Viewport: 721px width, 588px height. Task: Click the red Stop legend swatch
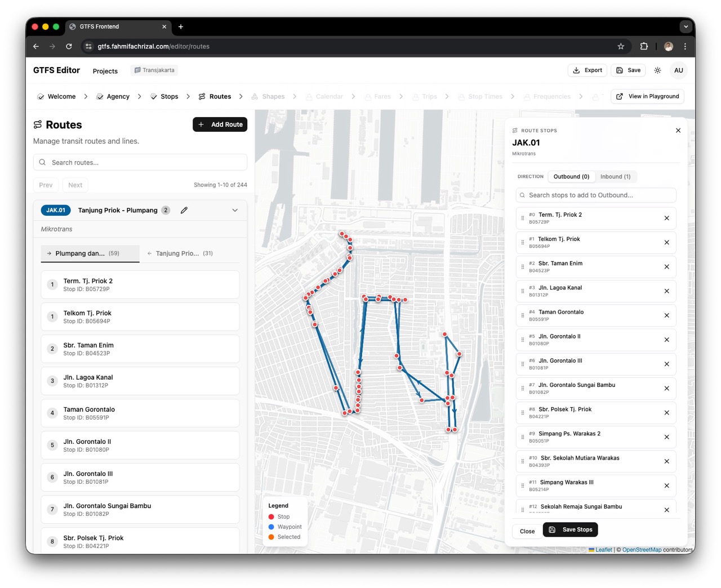[x=272, y=516]
